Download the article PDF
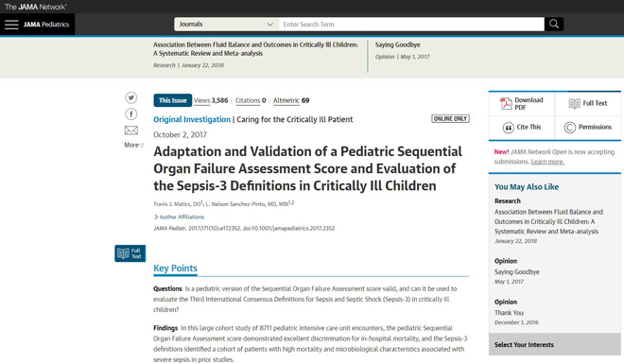 coord(522,103)
